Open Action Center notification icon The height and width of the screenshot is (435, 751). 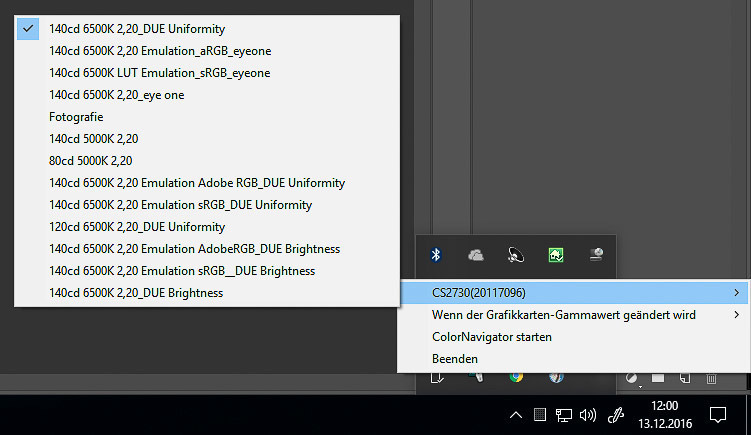coord(717,415)
